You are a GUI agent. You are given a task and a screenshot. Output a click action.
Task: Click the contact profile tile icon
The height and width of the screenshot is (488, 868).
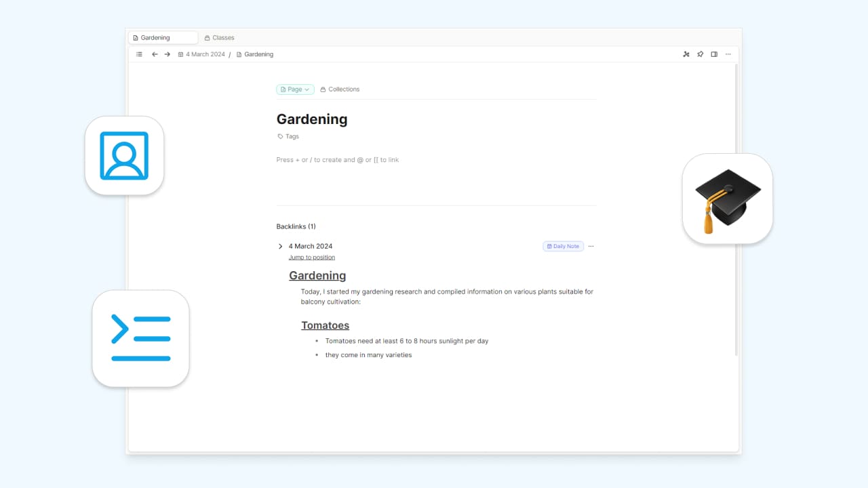124,156
